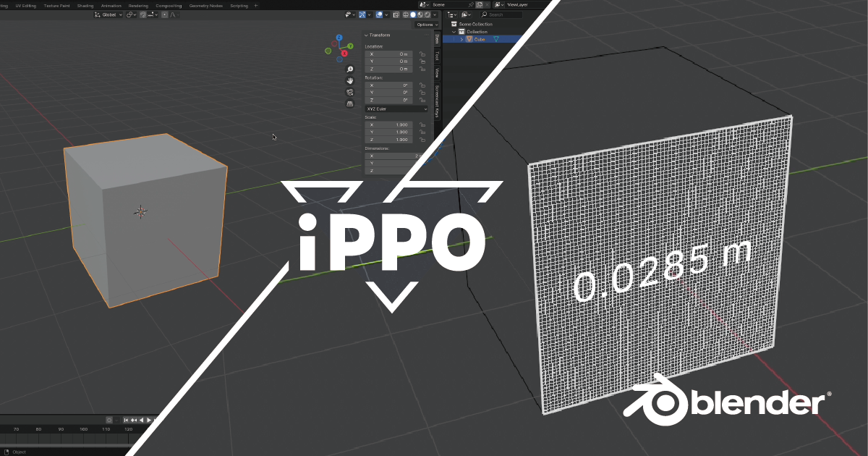Click the Scene Collection icon
This screenshot has width=868, height=456.
[454, 25]
